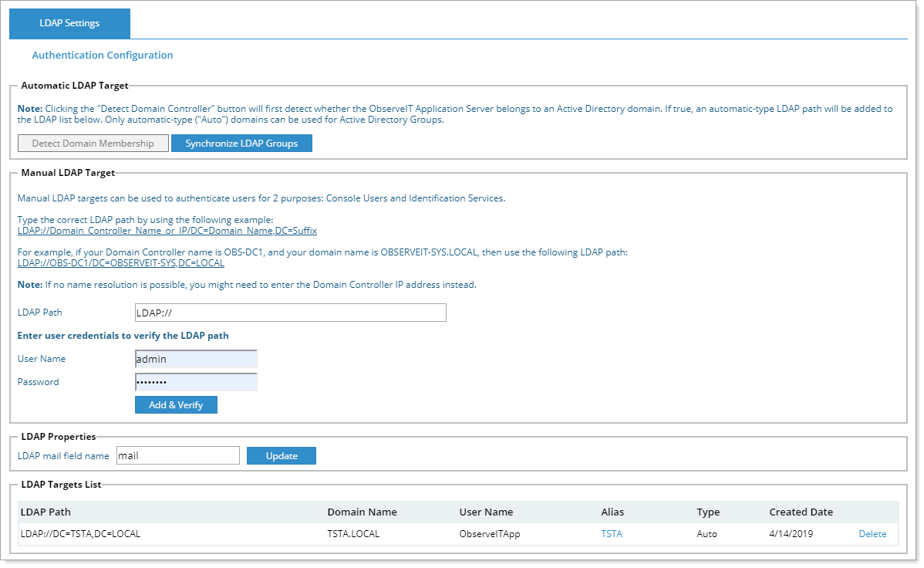924x568 pixels.
Task: Open the LDAP Settings tab
Action: click(x=69, y=23)
